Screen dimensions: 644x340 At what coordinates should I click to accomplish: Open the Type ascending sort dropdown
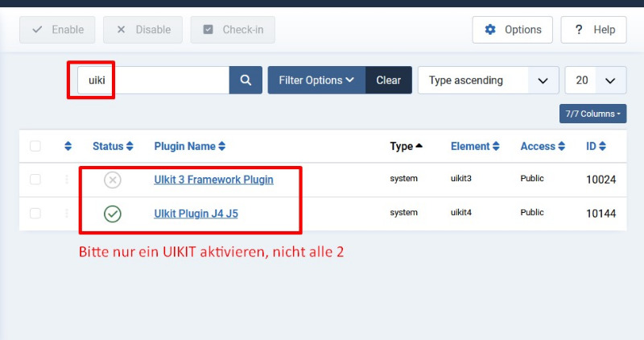point(489,81)
